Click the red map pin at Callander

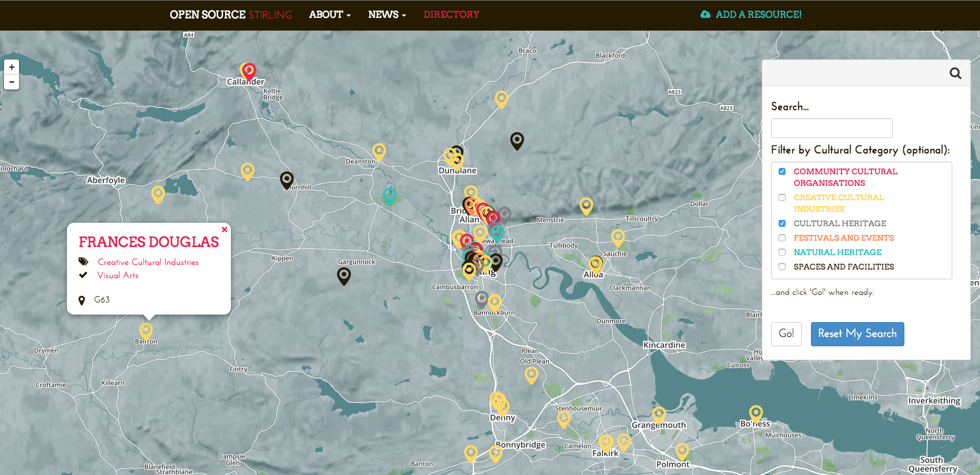pos(249,71)
